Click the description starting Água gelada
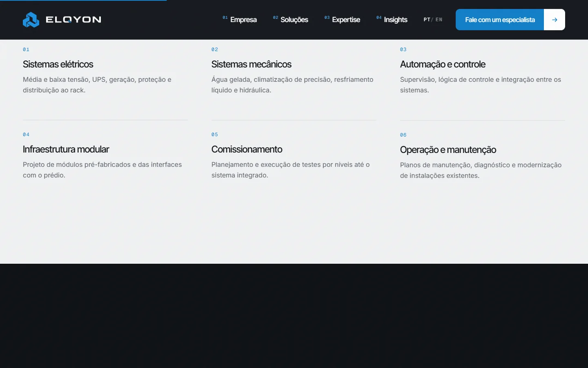Viewport: 588px width, 368px height. pyautogui.click(x=292, y=85)
